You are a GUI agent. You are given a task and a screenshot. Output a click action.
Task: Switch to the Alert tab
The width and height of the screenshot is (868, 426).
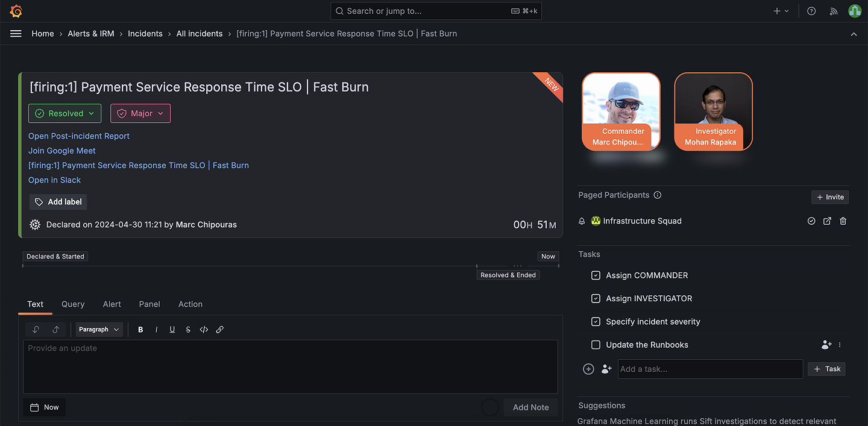[x=112, y=304]
